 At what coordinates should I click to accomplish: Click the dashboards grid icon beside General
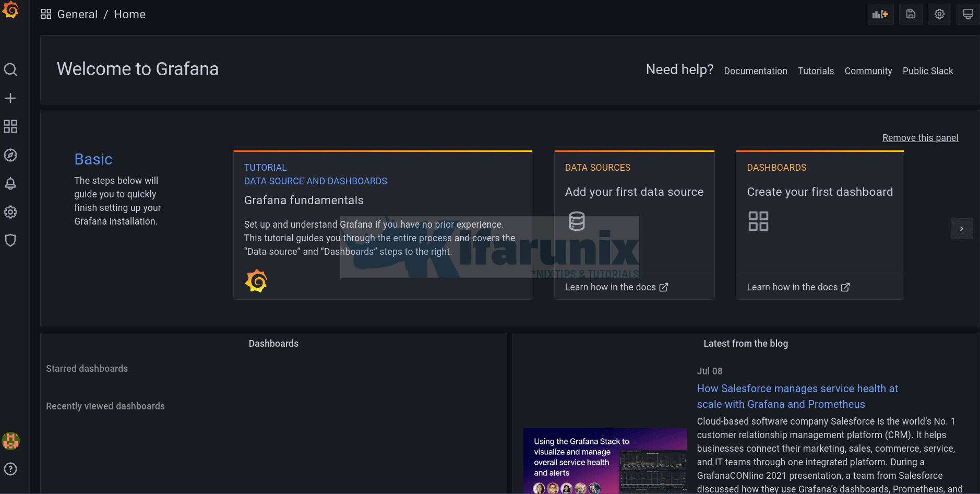coord(46,14)
